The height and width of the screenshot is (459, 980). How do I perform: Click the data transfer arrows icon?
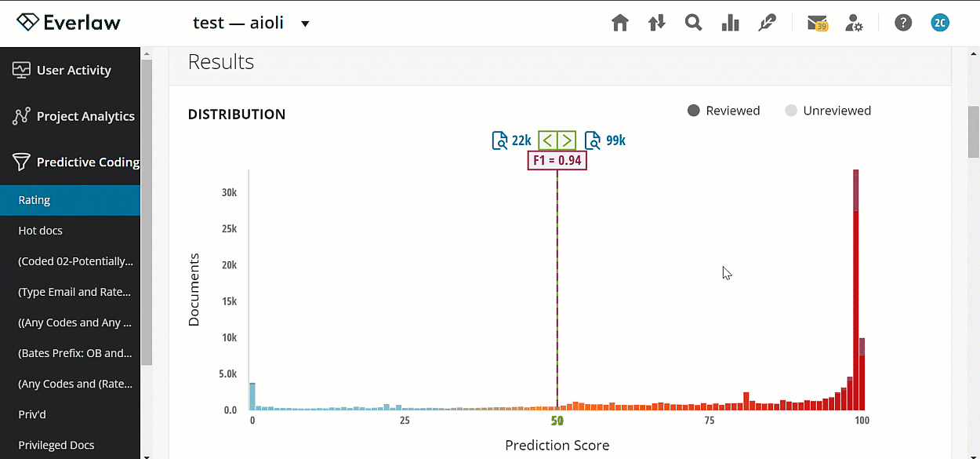pos(656,23)
